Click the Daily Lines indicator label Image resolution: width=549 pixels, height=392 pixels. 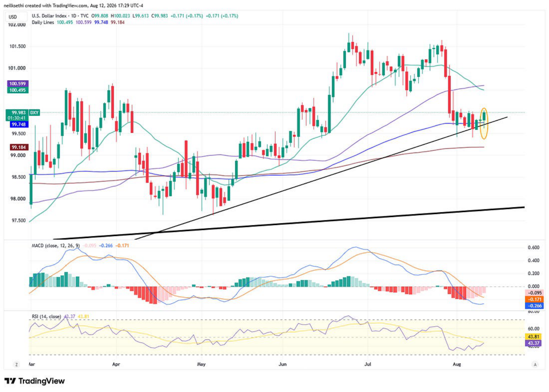(43, 22)
